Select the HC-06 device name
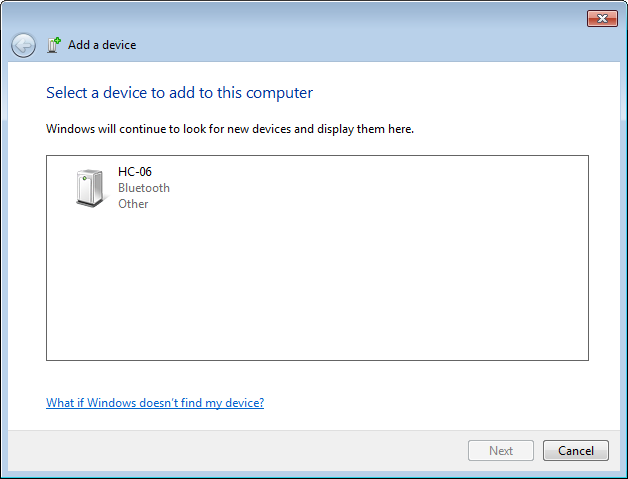This screenshot has height=479, width=628. point(135,172)
